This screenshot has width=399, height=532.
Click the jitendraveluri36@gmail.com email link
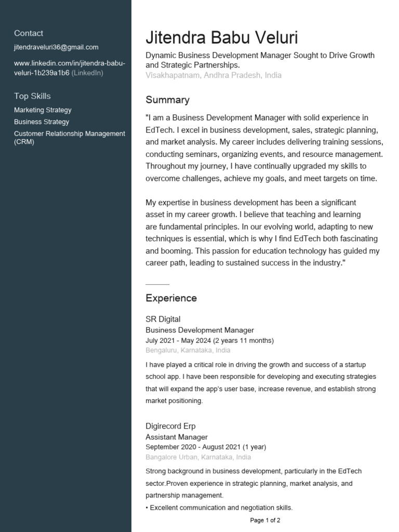[56, 47]
